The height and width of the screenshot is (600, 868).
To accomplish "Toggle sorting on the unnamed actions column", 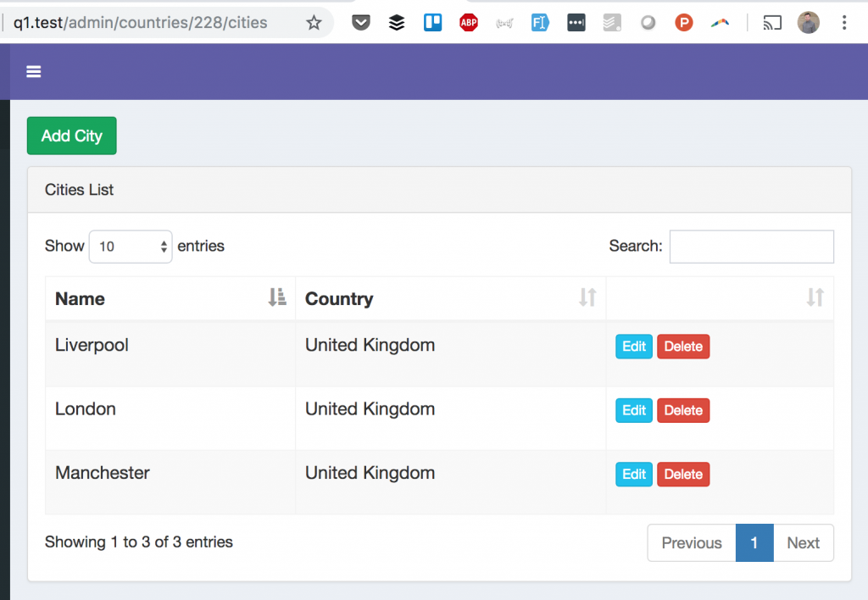I will 815,298.
